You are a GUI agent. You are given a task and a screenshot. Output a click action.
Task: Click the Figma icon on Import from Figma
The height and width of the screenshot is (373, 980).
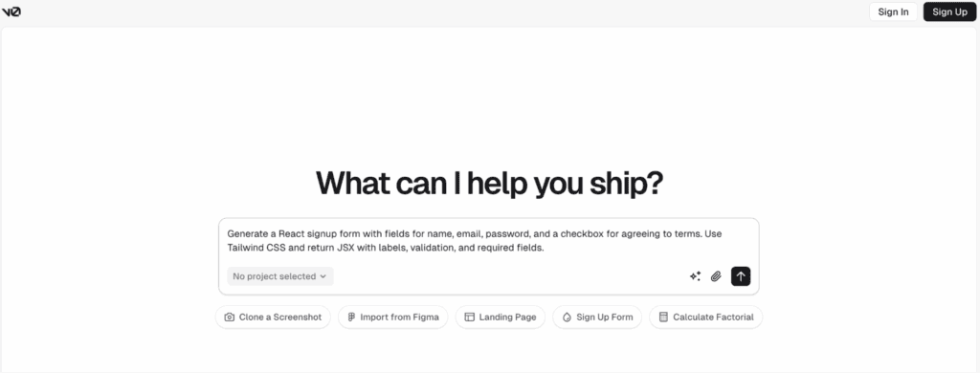351,318
